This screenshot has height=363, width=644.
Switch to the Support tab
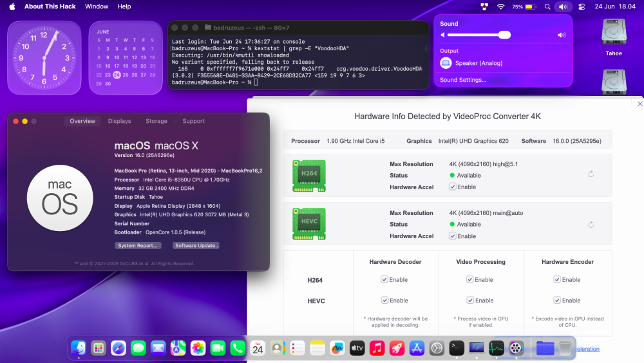193,121
